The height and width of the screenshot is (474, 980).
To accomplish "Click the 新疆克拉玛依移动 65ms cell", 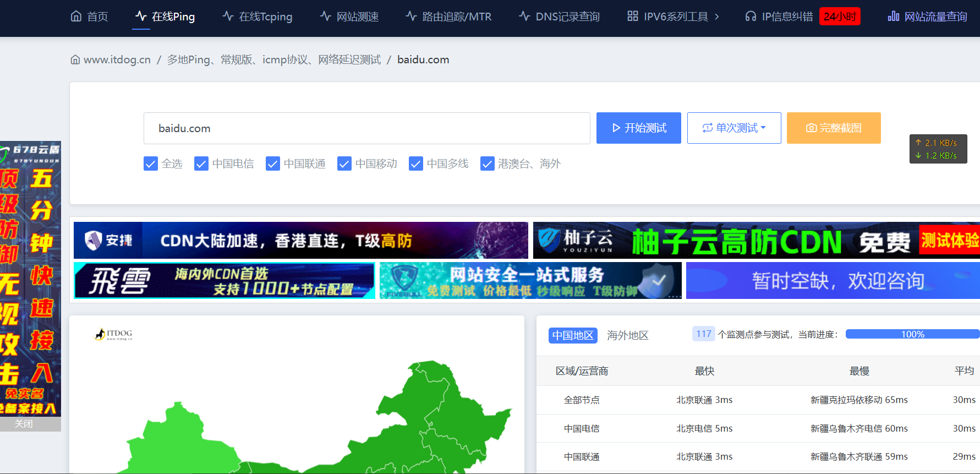I will click(859, 400).
